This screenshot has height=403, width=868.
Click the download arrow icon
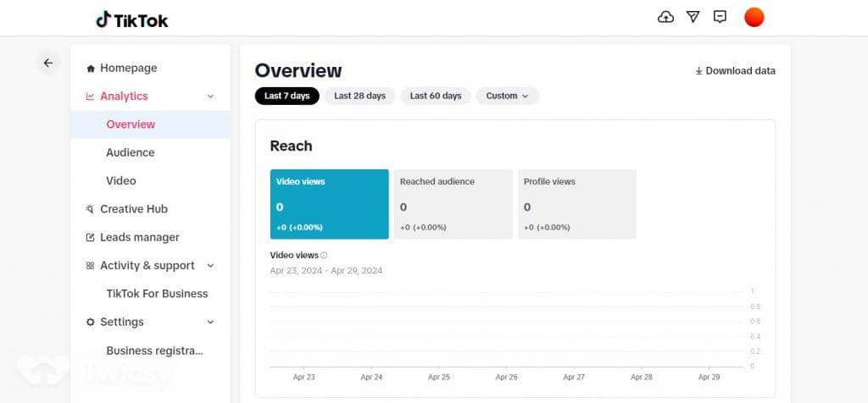click(x=698, y=71)
